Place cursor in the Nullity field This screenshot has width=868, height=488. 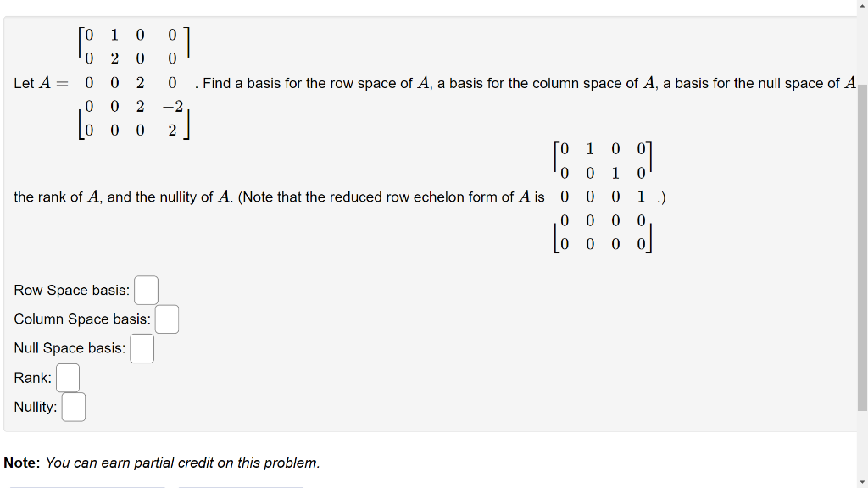coord(73,407)
